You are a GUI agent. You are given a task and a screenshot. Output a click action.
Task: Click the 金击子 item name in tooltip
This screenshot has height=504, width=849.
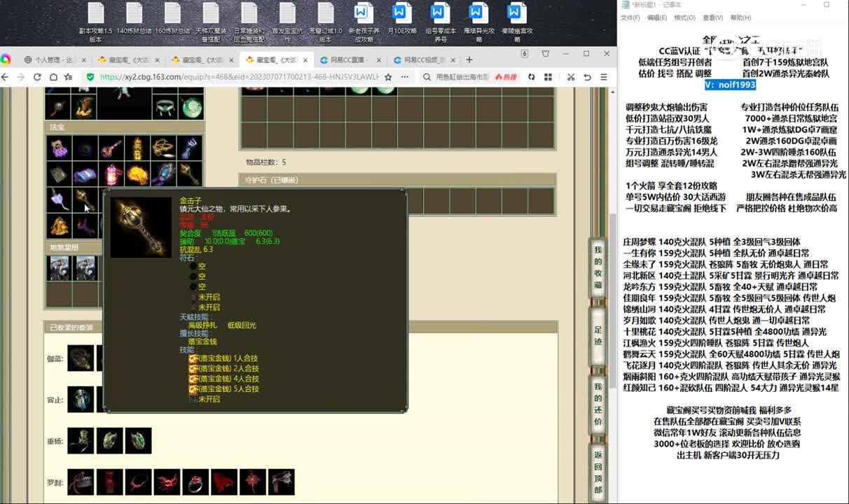point(191,201)
